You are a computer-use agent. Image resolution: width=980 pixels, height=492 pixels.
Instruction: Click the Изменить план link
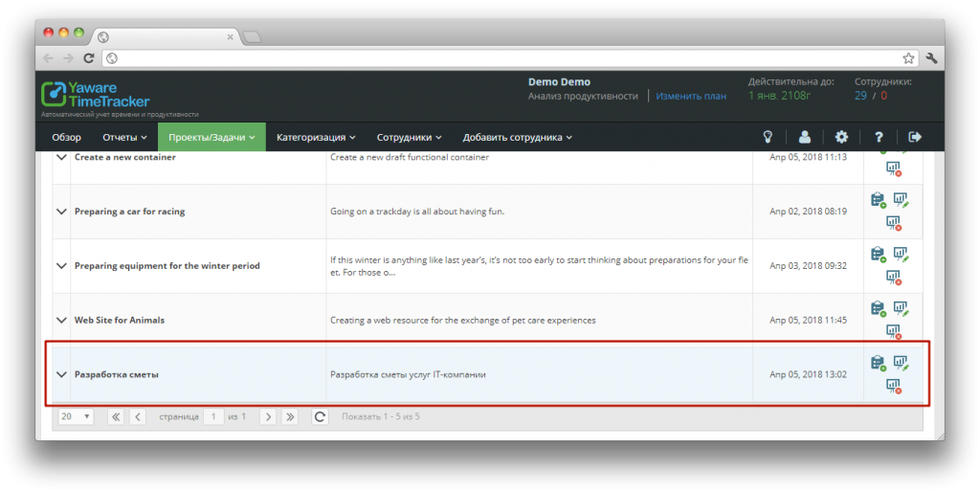coord(691,97)
